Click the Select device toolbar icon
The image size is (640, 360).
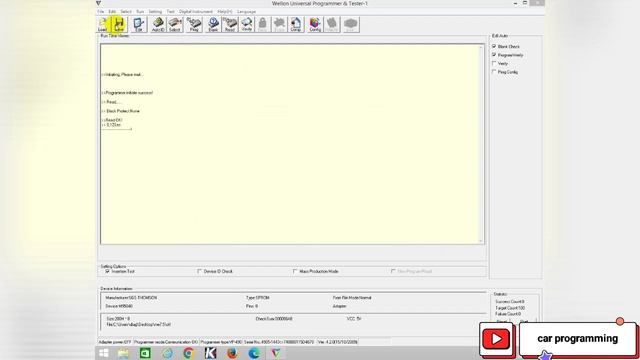click(175, 24)
